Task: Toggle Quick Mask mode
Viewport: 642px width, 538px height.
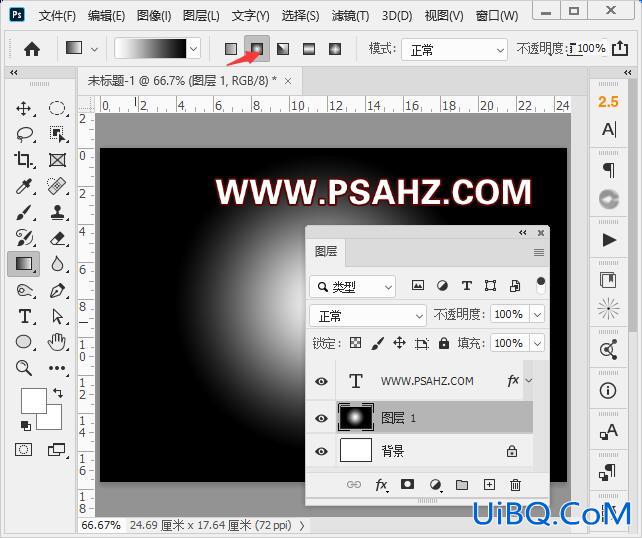Action: (23, 450)
